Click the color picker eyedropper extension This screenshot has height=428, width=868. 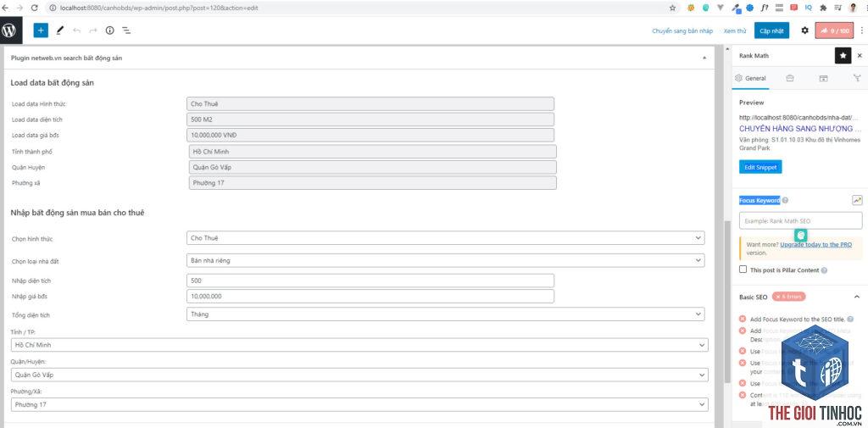point(736,8)
